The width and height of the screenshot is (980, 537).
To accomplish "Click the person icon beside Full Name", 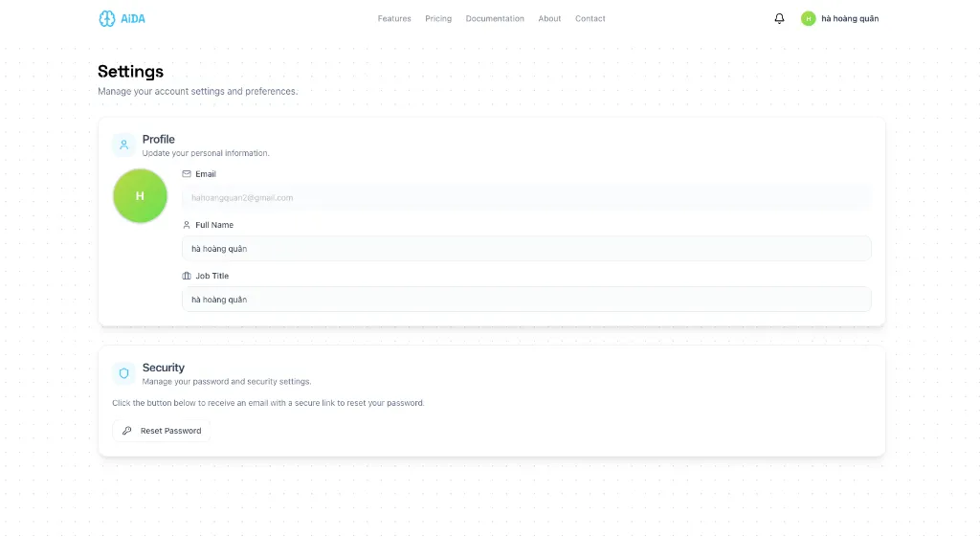I will (x=187, y=225).
